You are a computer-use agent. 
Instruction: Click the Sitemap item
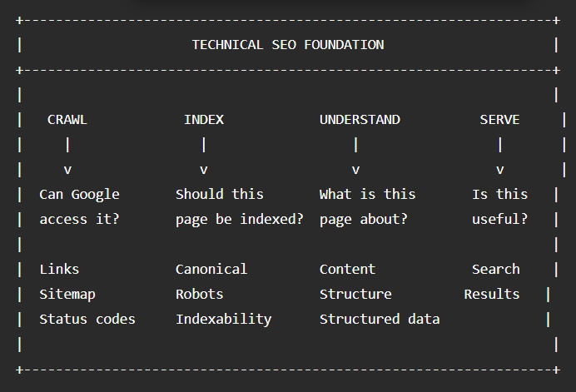click(x=67, y=295)
